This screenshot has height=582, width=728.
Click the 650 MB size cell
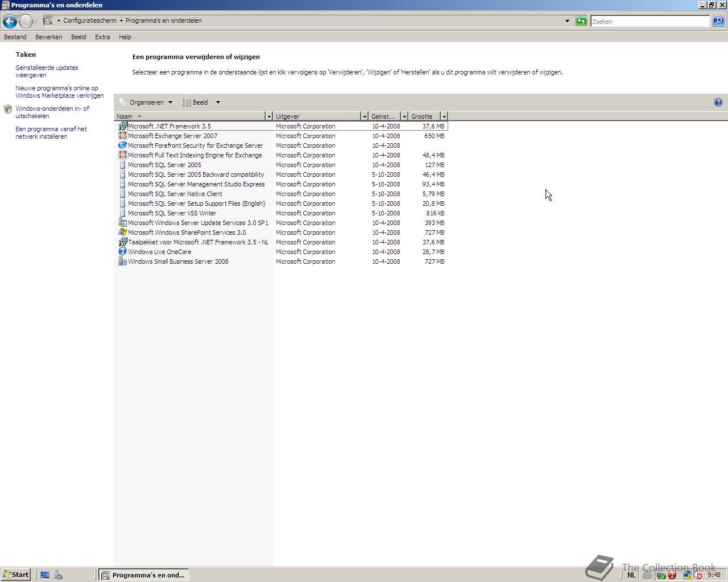point(434,136)
